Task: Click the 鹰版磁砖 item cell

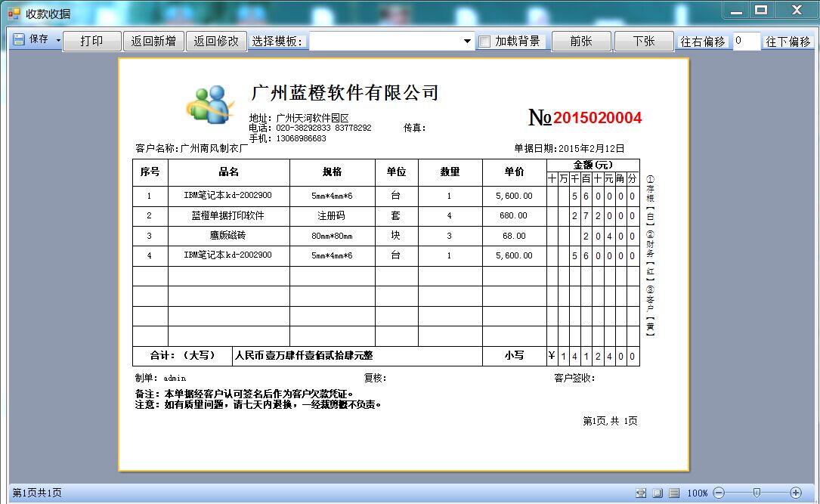Action: pos(228,236)
